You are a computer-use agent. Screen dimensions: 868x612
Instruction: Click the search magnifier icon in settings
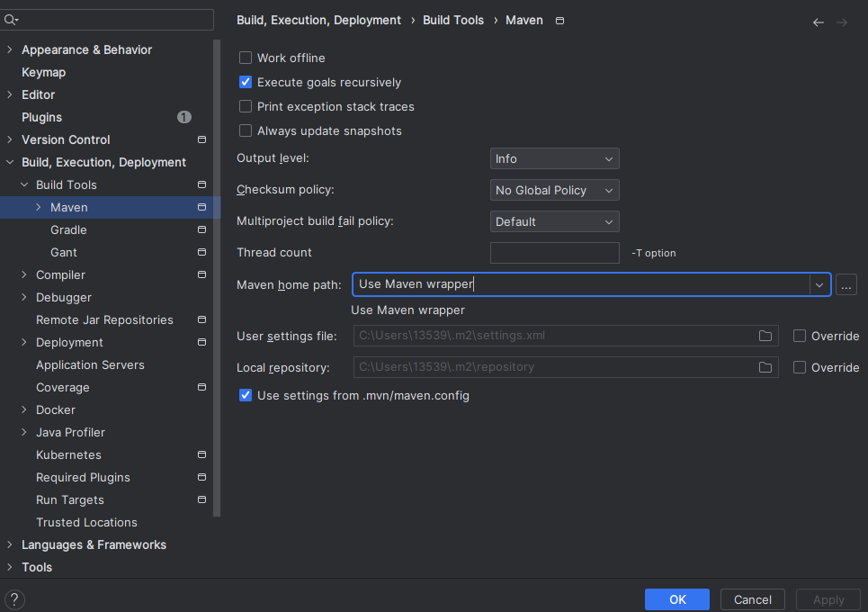tap(11, 20)
